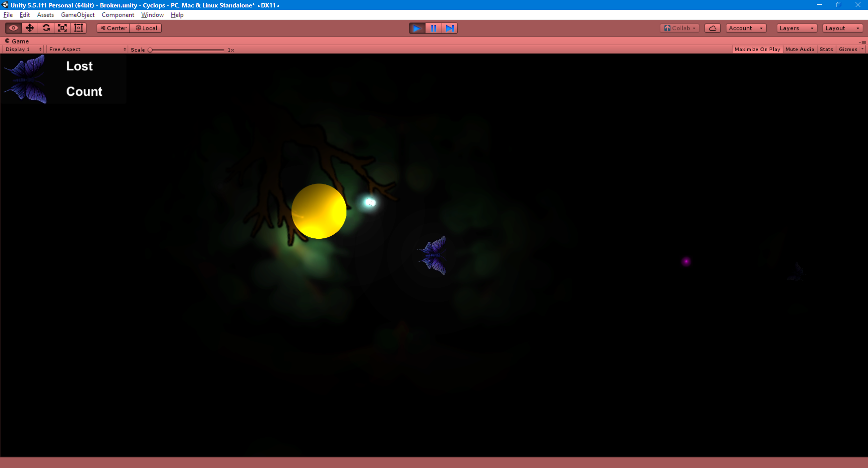This screenshot has width=868, height=468.
Task: Select the Hand view tool
Action: point(14,28)
